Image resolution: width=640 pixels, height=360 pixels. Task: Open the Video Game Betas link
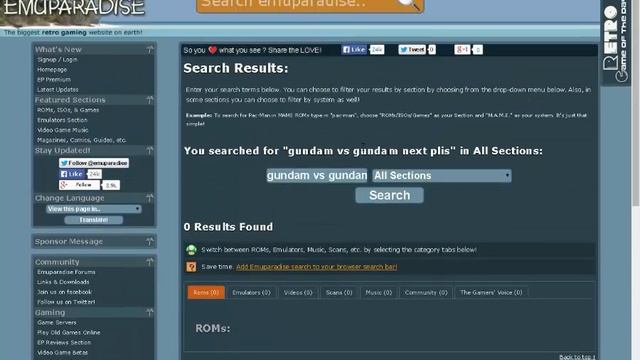(62, 352)
